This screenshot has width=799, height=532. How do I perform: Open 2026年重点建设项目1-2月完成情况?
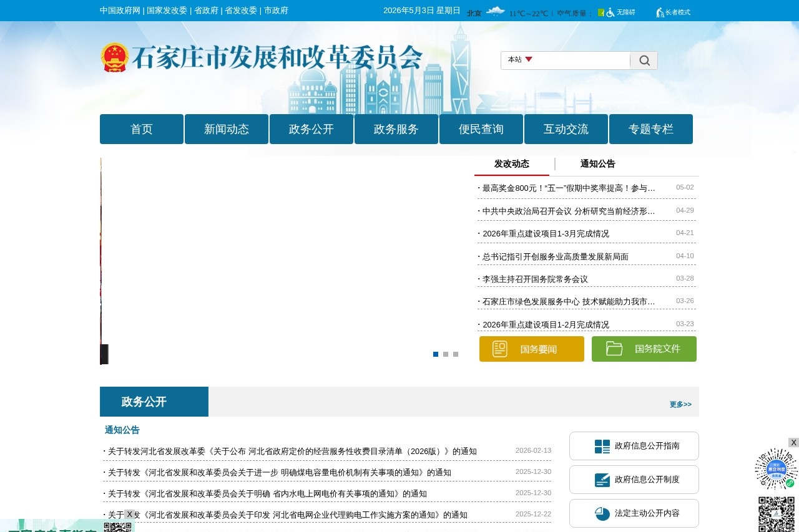point(546,324)
